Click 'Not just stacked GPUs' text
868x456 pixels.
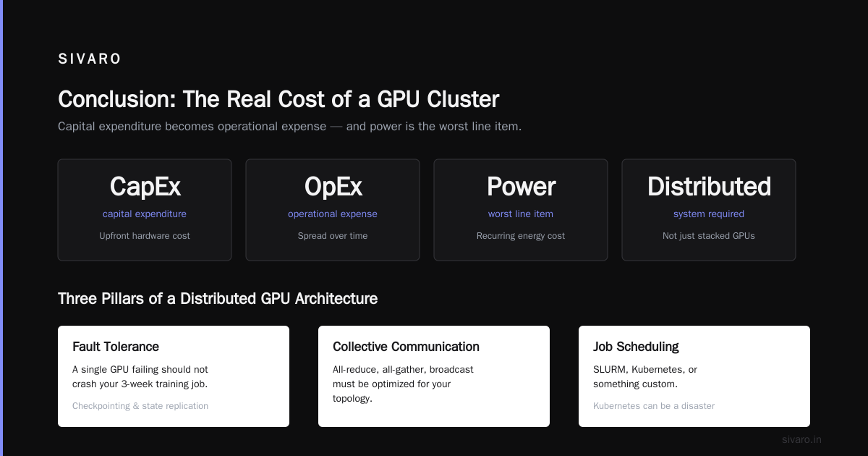pyautogui.click(x=709, y=236)
